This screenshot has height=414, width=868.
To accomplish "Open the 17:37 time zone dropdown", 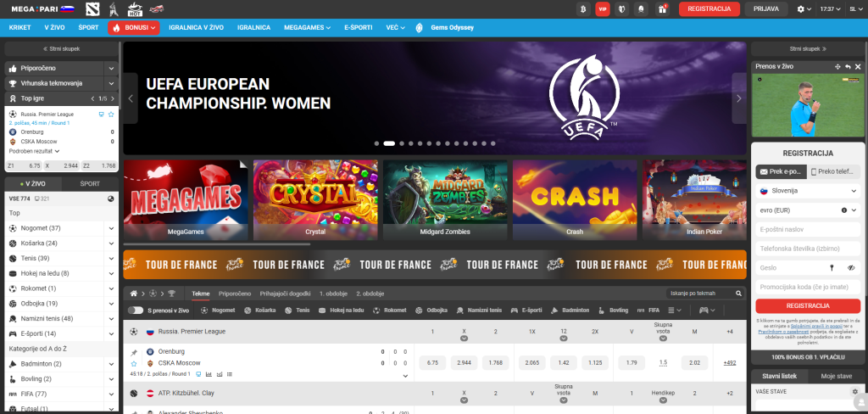I will point(831,8).
